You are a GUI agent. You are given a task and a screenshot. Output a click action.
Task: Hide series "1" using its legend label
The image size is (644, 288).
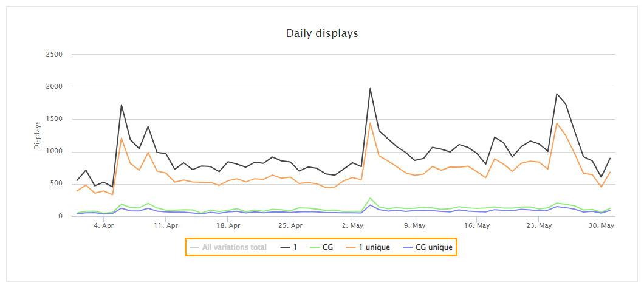click(296, 247)
